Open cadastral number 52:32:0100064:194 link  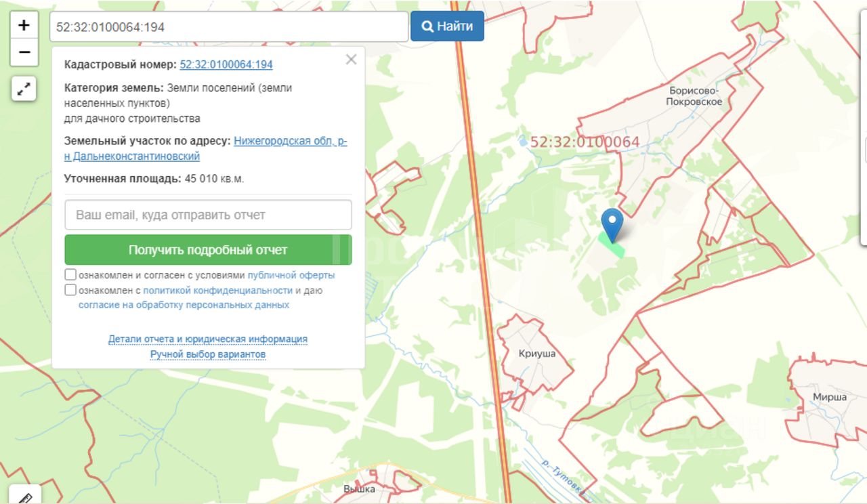tap(226, 64)
